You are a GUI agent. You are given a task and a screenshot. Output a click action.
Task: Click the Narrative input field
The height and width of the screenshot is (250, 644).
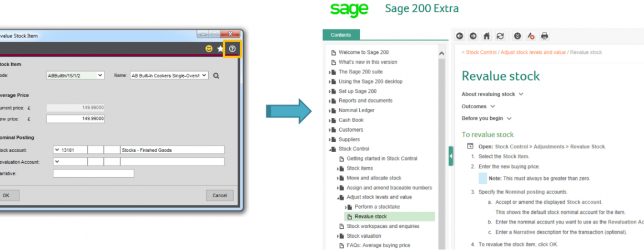[94, 174]
